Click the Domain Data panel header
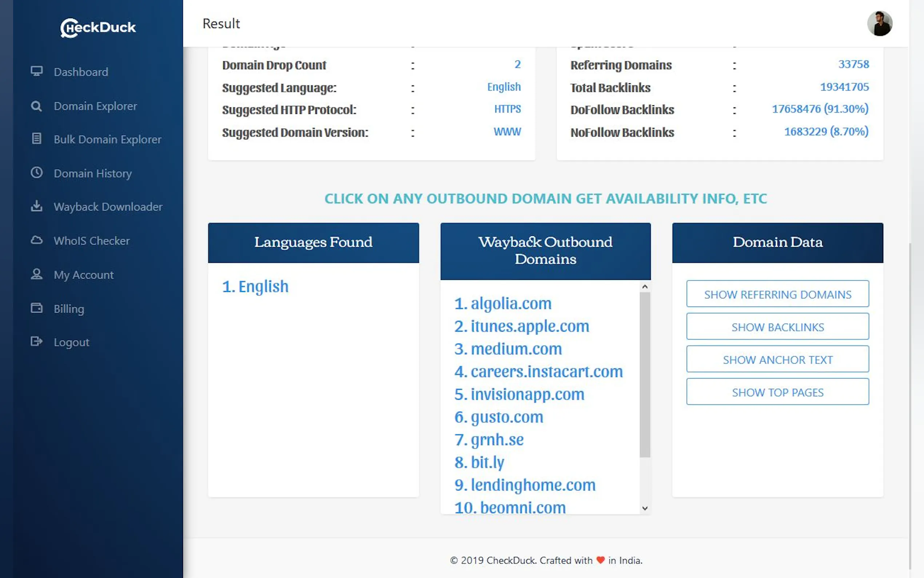This screenshot has width=924, height=578. click(x=777, y=242)
